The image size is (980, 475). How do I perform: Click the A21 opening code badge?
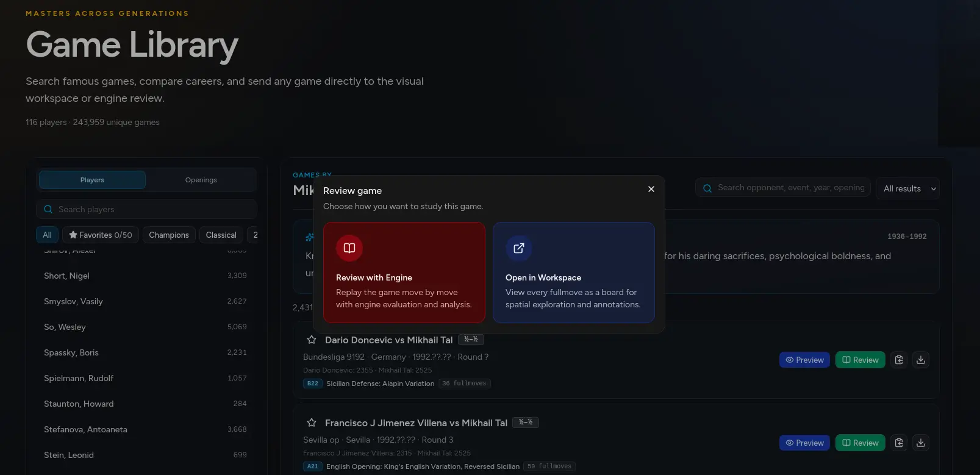pos(313,466)
